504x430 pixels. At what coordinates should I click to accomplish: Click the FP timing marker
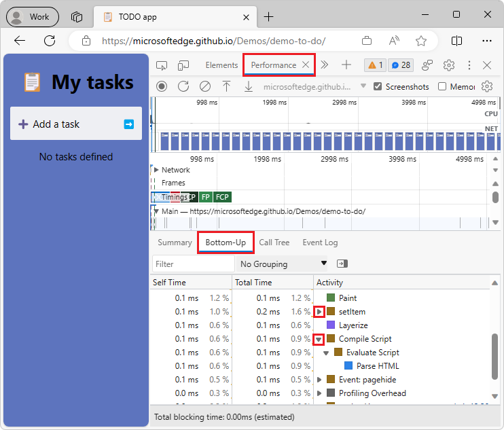[x=206, y=197]
